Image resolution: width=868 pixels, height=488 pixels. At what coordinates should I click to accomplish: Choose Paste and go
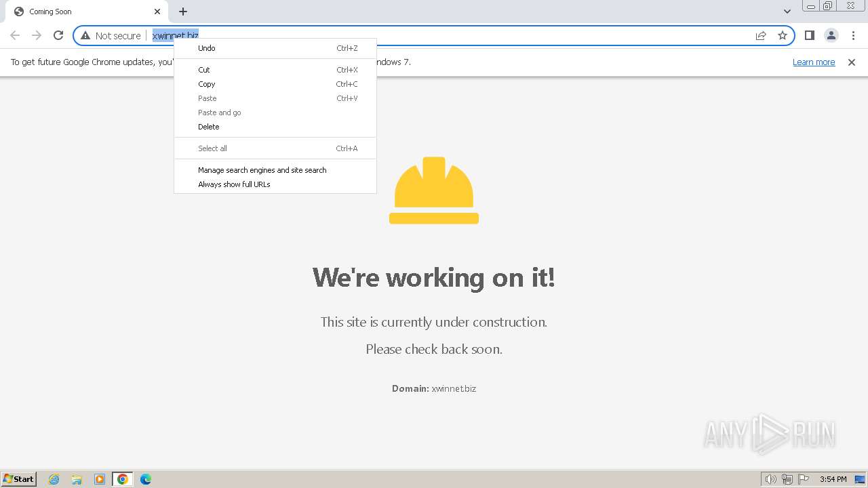[x=275, y=113]
